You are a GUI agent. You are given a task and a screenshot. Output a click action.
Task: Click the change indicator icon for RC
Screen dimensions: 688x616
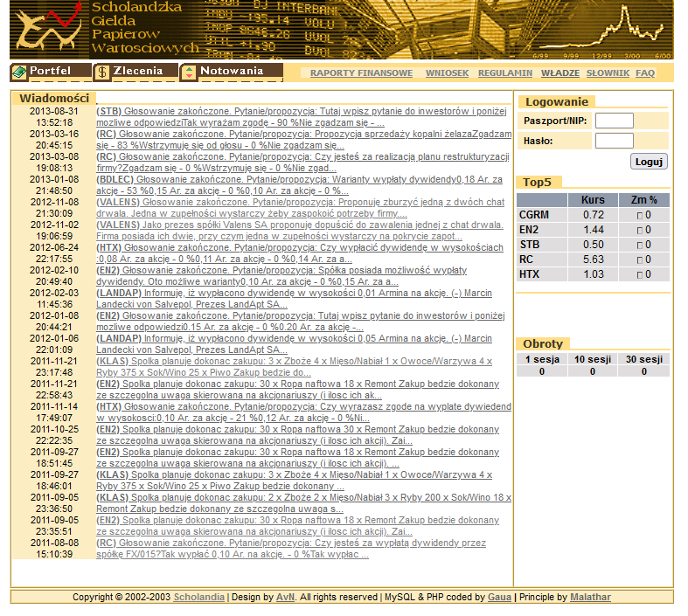pyautogui.click(x=638, y=260)
